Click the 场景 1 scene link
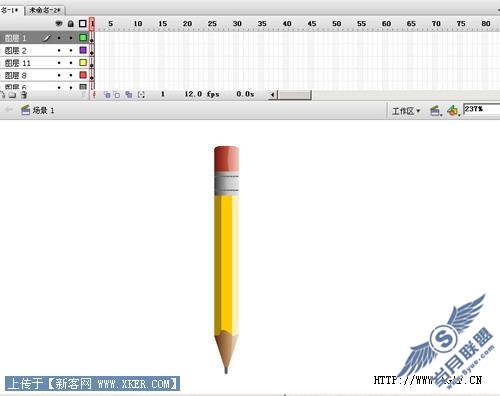 pyautogui.click(x=43, y=110)
